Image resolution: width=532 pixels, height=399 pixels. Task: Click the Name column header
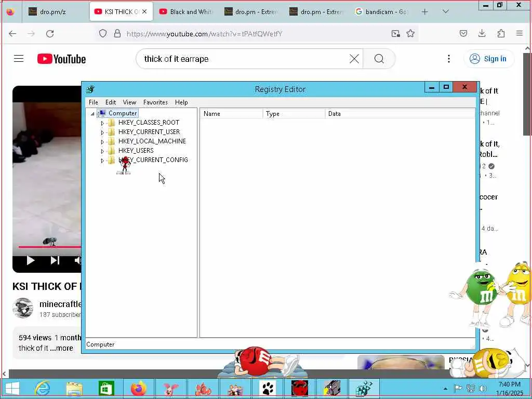coord(231,114)
